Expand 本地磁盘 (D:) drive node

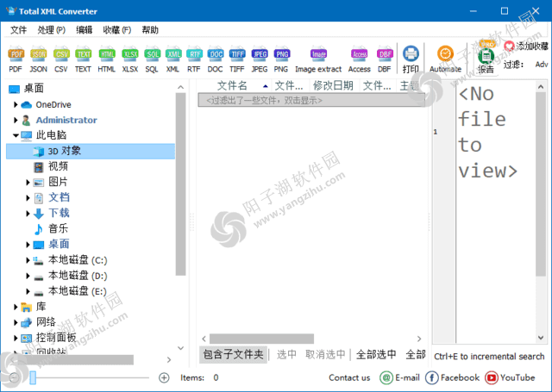point(28,276)
